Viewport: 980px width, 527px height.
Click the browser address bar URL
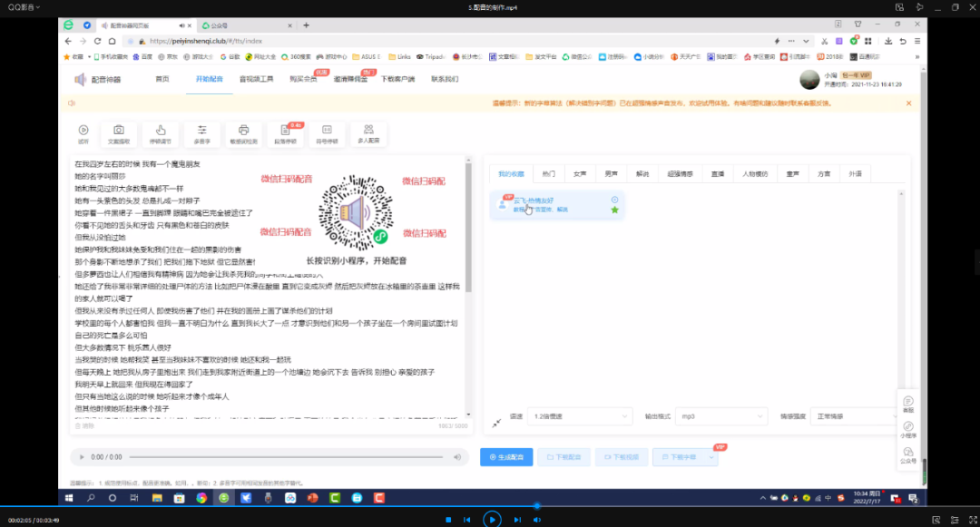click(206, 41)
